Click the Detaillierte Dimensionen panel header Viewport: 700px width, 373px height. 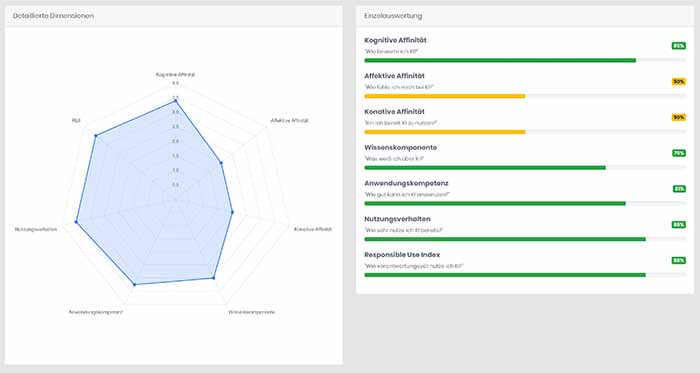[174, 16]
